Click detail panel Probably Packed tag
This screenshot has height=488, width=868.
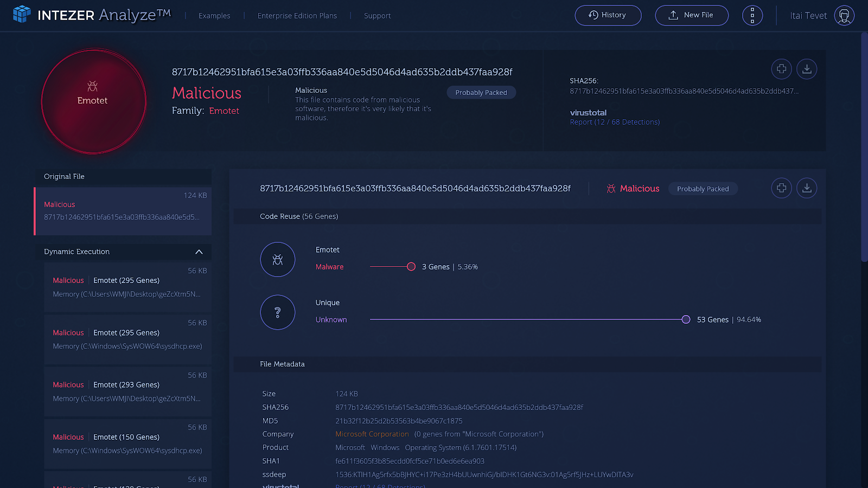pos(703,189)
